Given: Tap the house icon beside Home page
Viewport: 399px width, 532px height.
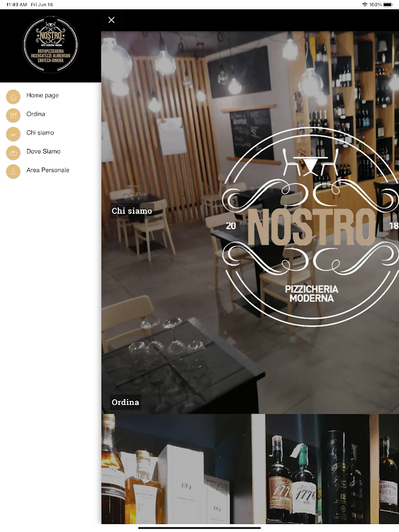Looking at the screenshot, I should [13, 96].
